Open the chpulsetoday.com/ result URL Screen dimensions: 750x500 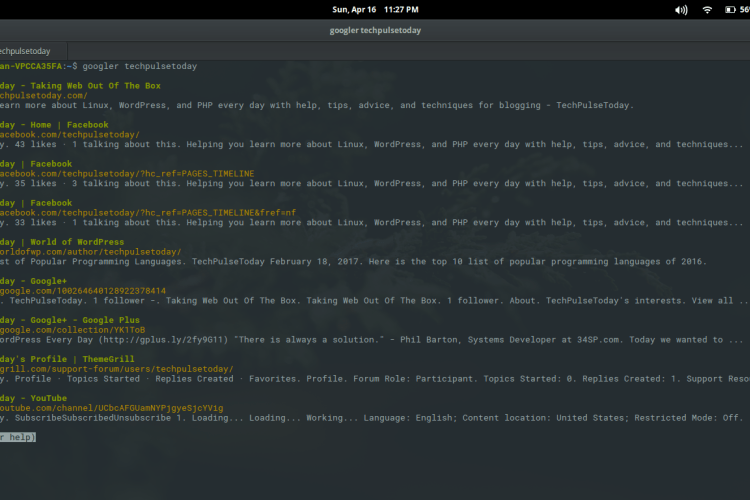(x=44, y=96)
